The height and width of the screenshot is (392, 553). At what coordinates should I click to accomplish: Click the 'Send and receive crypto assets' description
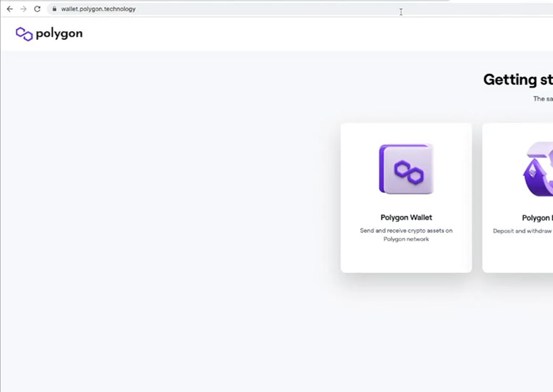coord(407,235)
